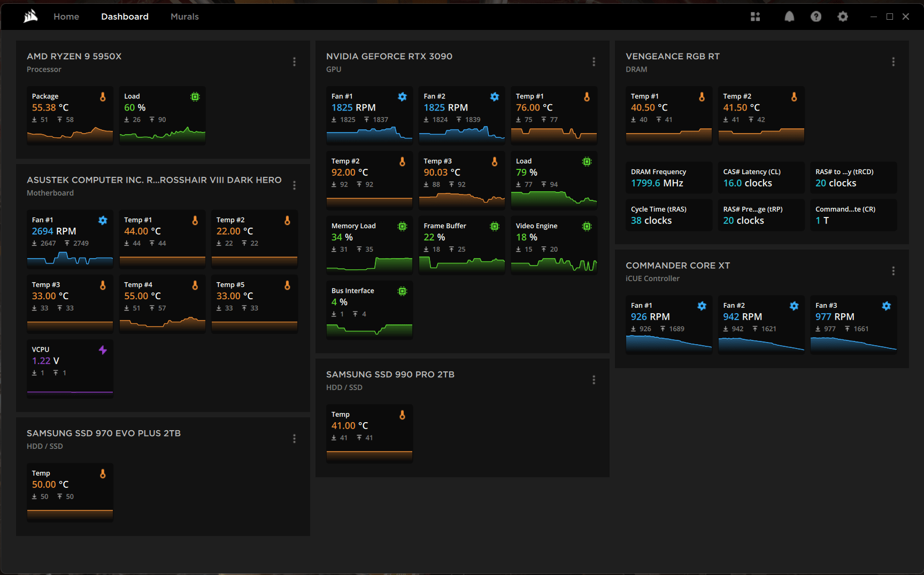The height and width of the screenshot is (575, 924).
Task: Click Bus Interface chip icon
Action: pyautogui.click(x=402, y=291)
